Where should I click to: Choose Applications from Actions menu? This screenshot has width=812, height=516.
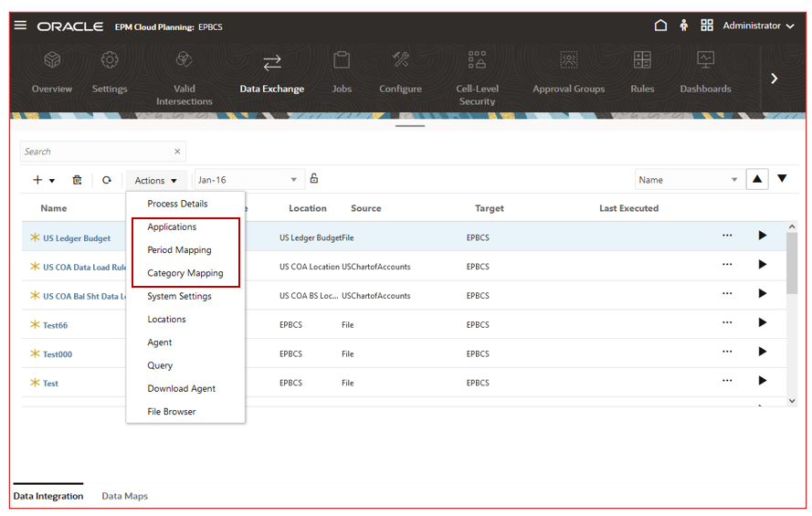[172, 227]
